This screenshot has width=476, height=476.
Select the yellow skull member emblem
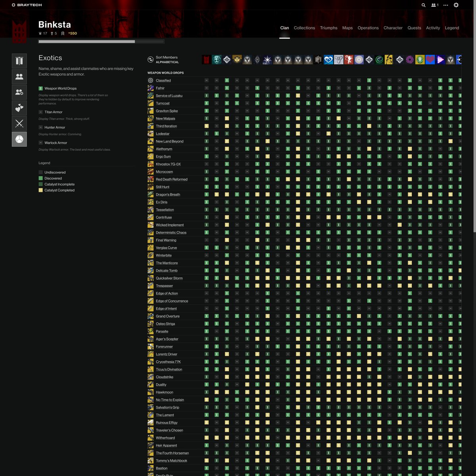pos(389,59)
